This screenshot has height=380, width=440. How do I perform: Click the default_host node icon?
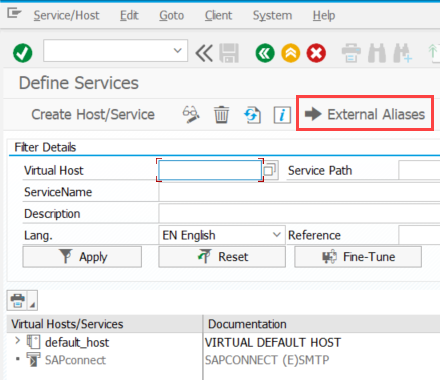[33, 342]
